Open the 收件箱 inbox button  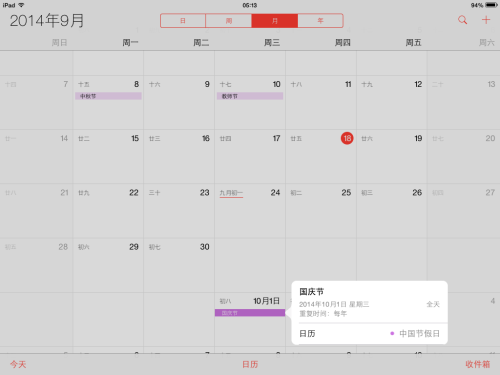[478, 364]
